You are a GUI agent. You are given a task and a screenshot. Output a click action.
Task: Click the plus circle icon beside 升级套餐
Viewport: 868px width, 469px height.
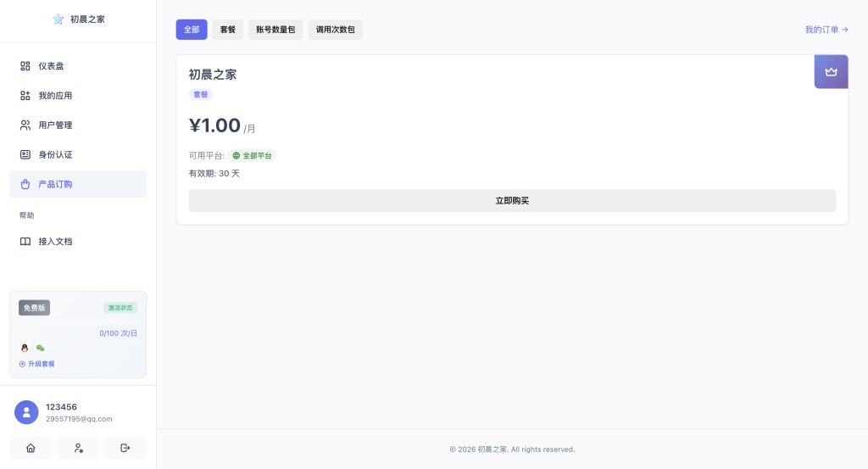pos(22,365)
